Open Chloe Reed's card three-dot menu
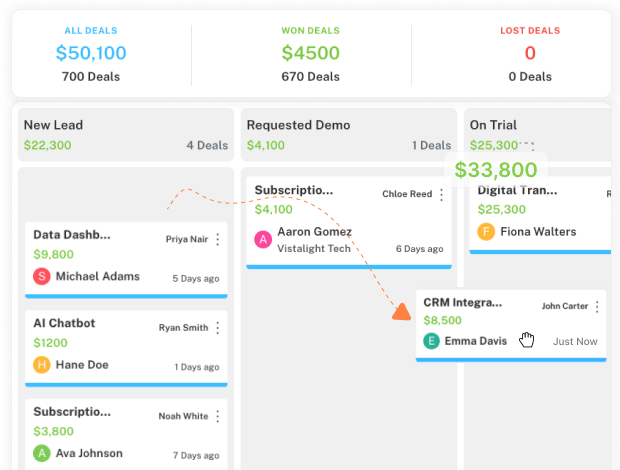620x470 pixels. coord(441,194)
